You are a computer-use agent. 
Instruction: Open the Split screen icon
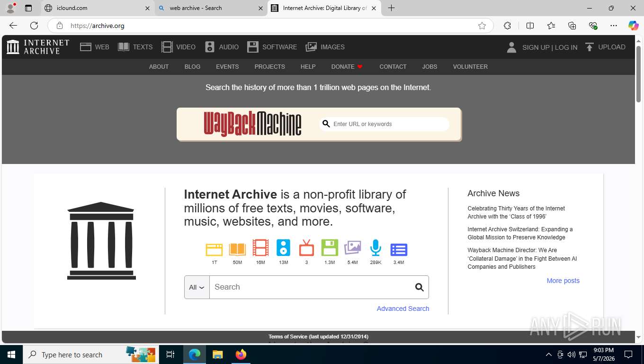point(530,26)
